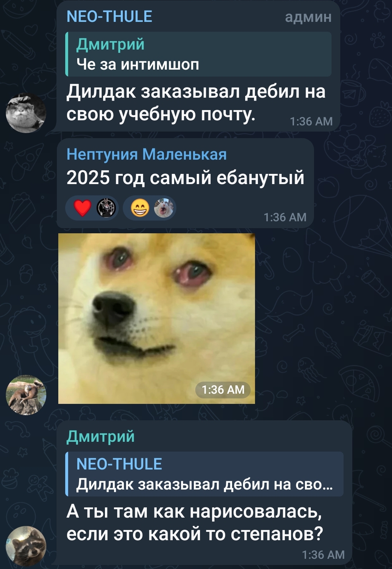Open sender name Нептуния Маленькая
The height and width of the screenshot is (569, 392).
pyautogui.click(x=146, y=155)
